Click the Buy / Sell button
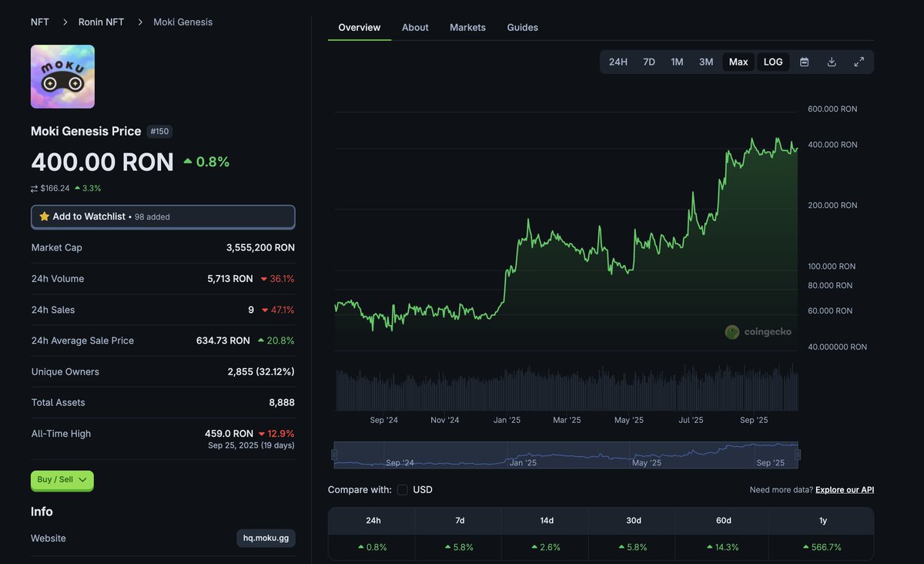The height and width of the screenshot is (564, 924). [62, 479]
